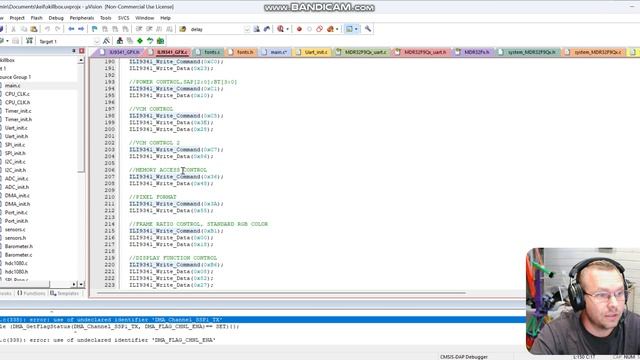Select DMA_init.h in the project tree
Image resolution: width=640 pixels, height=360 pixels.
click(18, 204)
